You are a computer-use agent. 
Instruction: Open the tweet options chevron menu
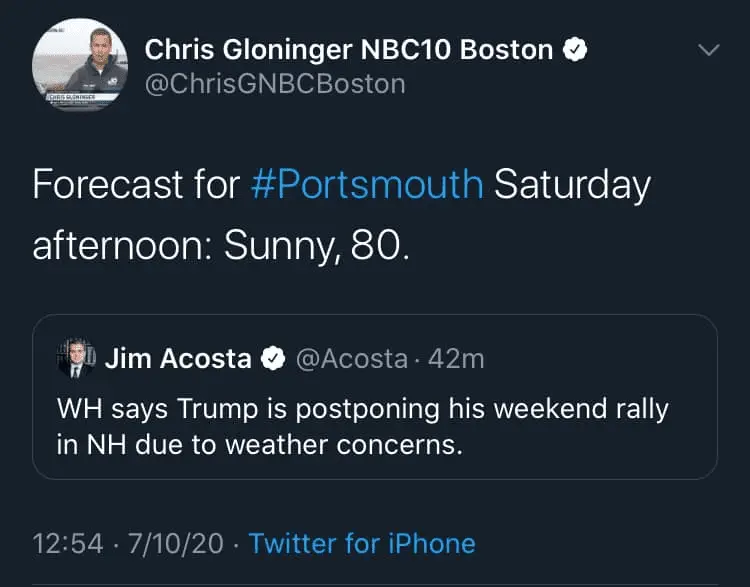click(x=708, y=50)
